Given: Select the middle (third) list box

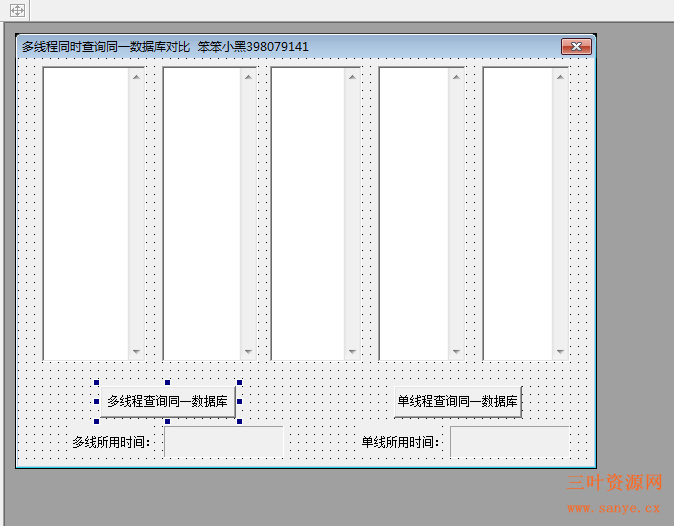Looking at the screenshot, I should [316, 214].
